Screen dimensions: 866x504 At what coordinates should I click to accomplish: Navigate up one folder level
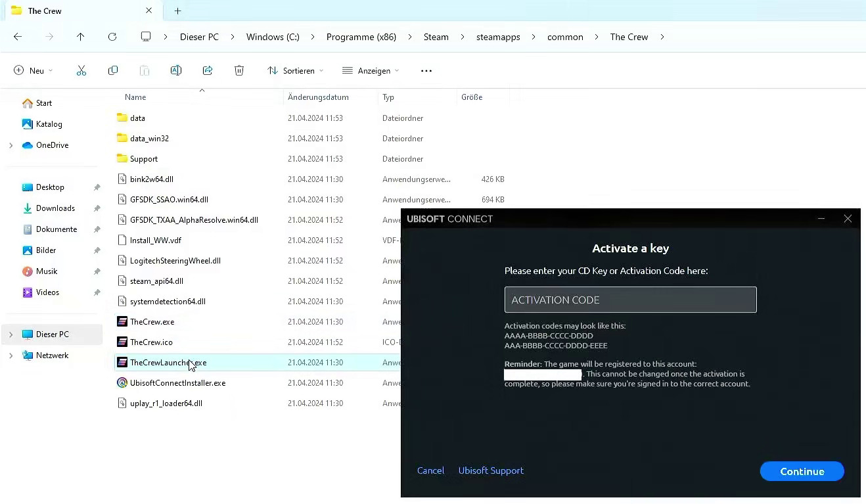[x=81, y=37]
